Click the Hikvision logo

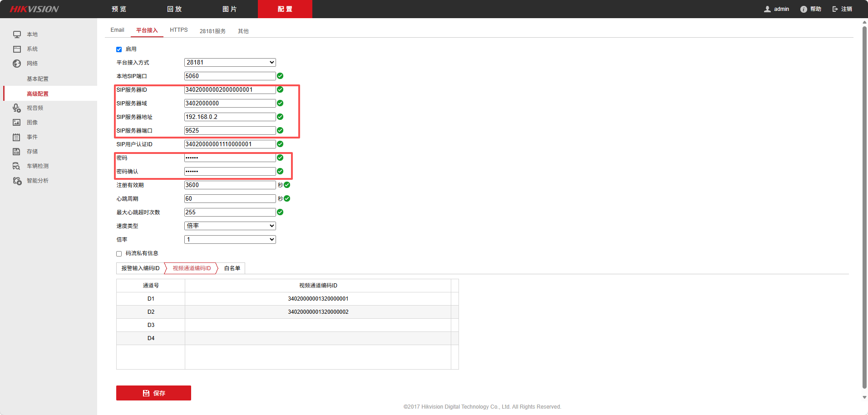35,9
